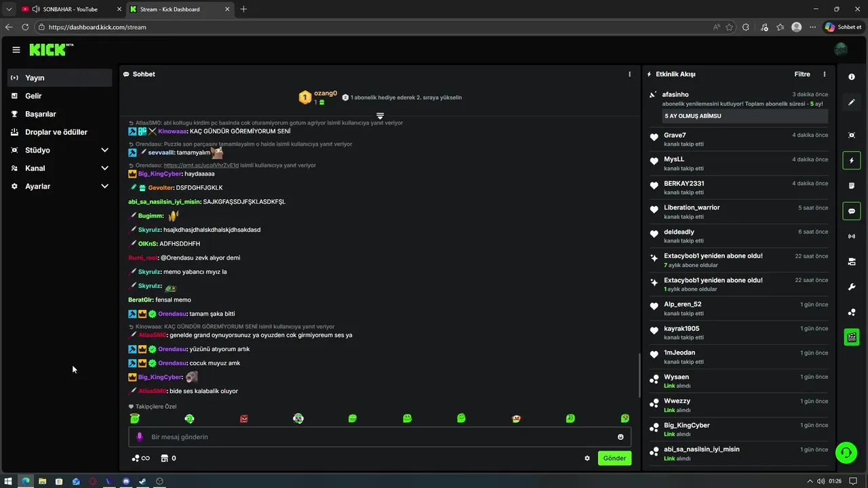This screenshot has height=488, width=868.
Task: Click the camera recorder icon in right rail
Action: (x=852, y=262)
